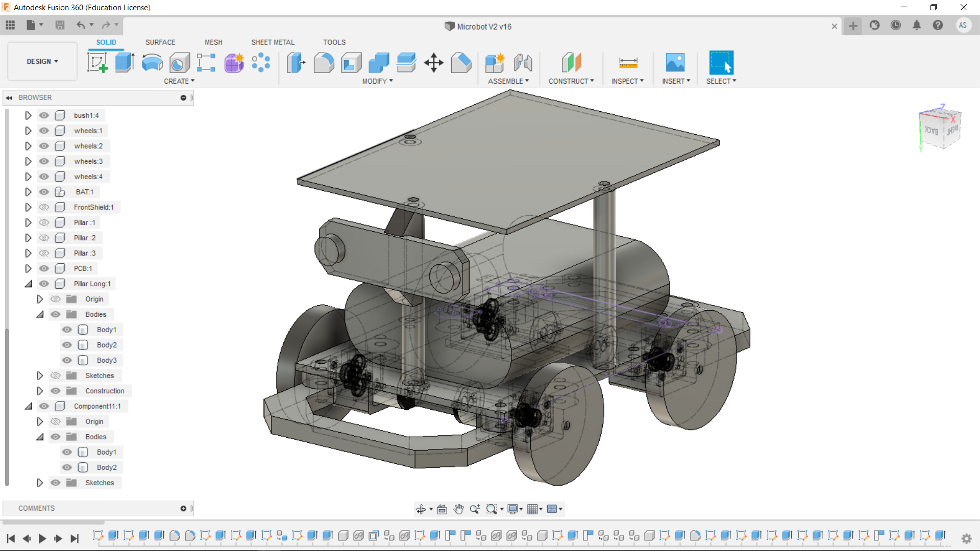Toggle visibility of FrontShield:1
This screenshot has height=551, width=980.
click(44, 207)
